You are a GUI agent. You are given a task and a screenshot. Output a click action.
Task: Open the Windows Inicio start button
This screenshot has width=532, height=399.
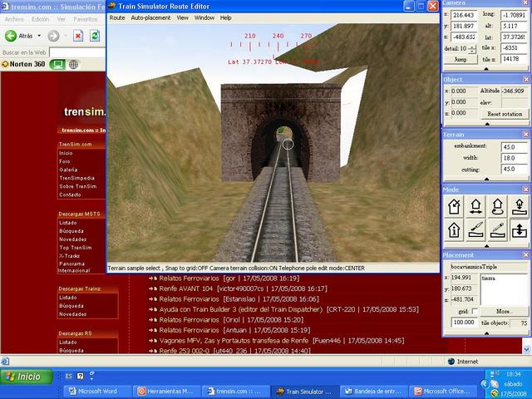pos(24,377)
